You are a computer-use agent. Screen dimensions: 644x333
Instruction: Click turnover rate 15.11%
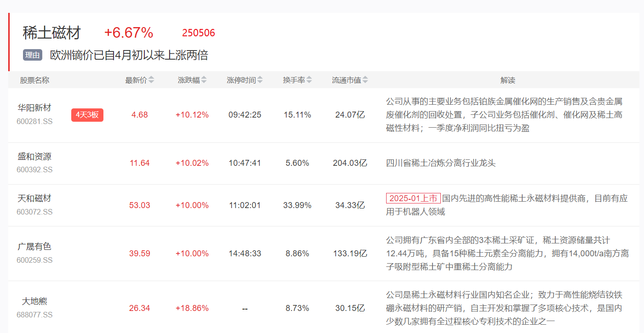click(297, 115)
